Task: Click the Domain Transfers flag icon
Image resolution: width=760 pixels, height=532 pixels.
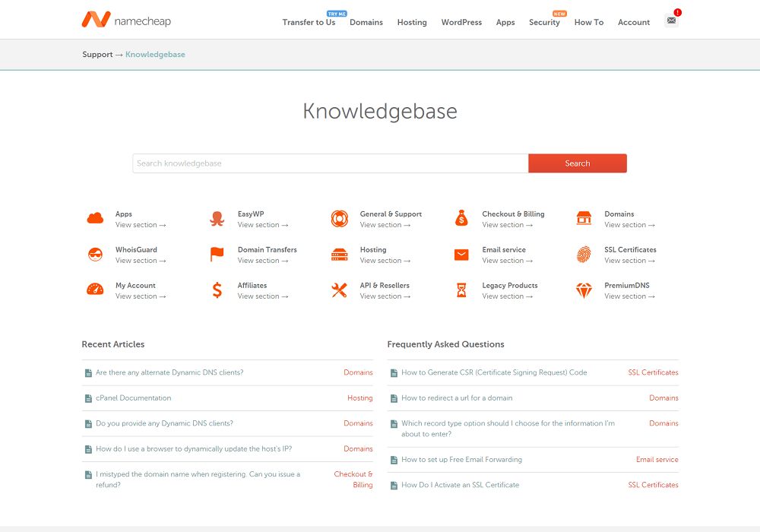Action: pos(217,255)
